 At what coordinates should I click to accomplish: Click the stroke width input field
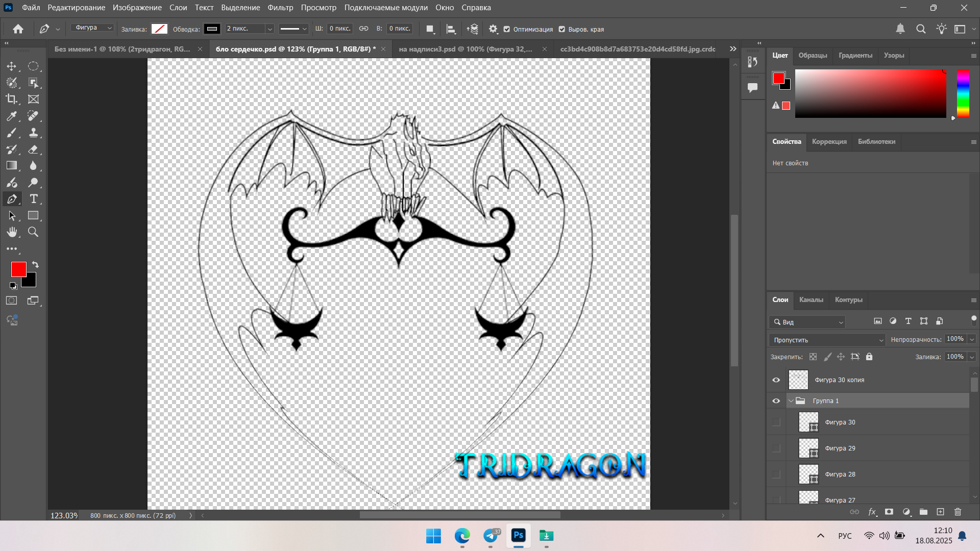click(245, 29)
